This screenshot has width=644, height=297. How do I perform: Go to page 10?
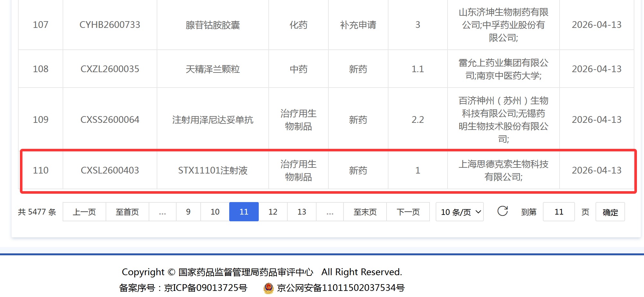pos(215,212)
